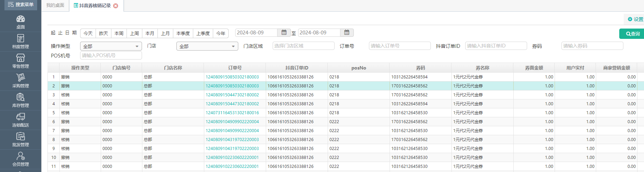Select 本月 date range
644x172 pixels.
(150, 33)
